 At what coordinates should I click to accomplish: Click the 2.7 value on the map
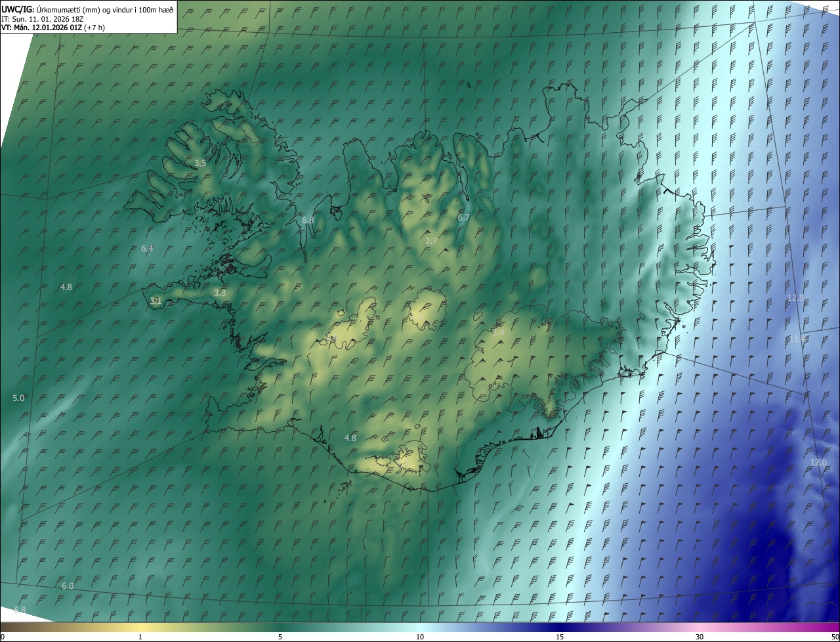point(431,242)
